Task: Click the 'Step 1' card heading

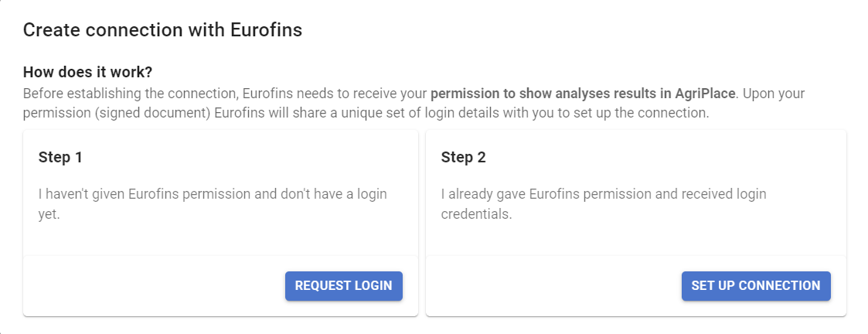Action: 60,157
